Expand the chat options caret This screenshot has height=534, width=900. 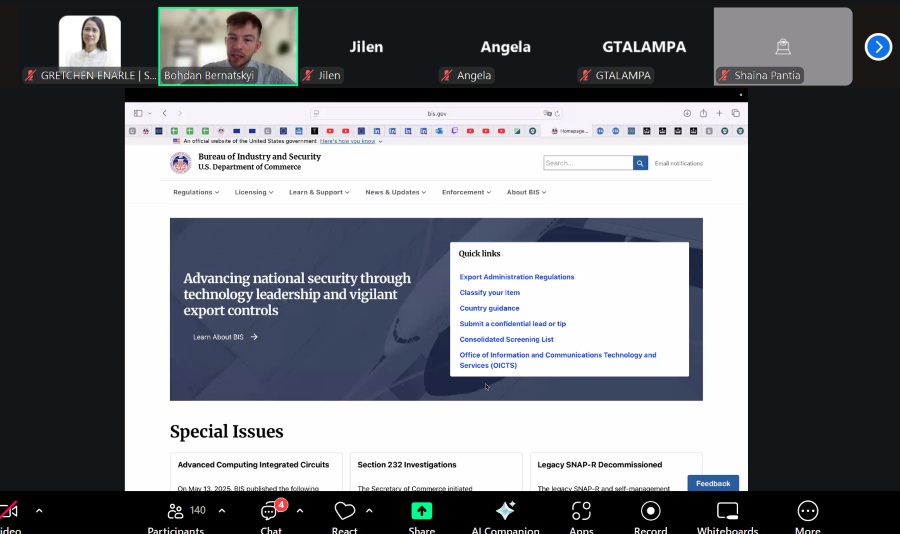(300, 510)
